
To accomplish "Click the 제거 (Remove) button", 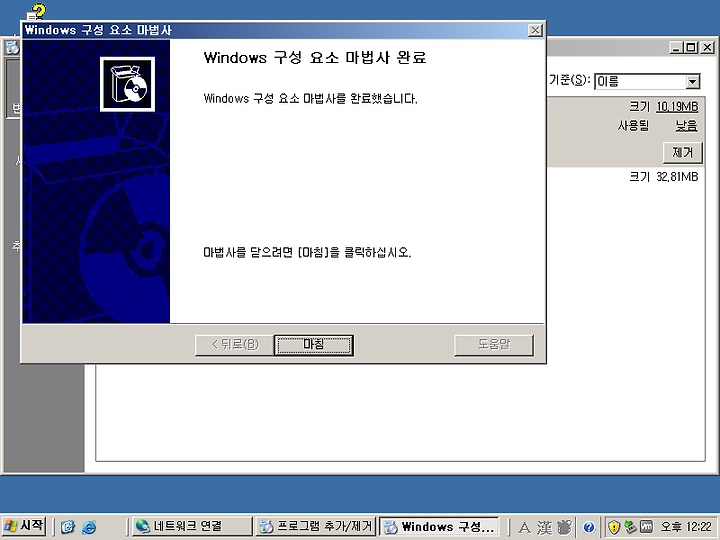I will point(683,152).
